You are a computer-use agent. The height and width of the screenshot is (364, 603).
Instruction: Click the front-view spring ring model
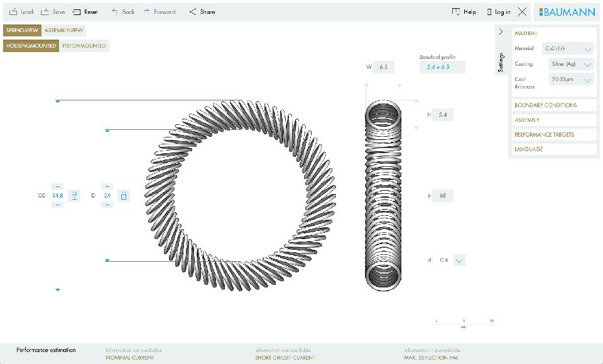(x=241, y=195)
